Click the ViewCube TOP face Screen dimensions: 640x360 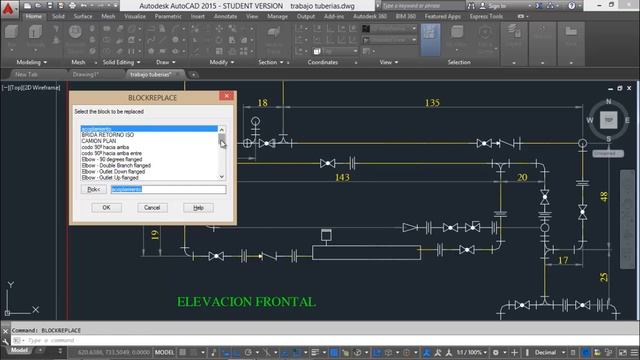tap(608, 120)
